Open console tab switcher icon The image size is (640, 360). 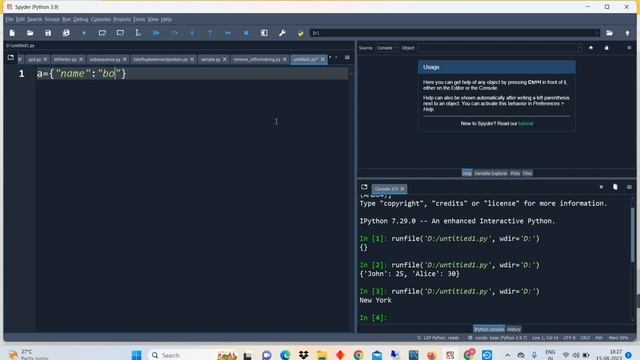point(364,187)
